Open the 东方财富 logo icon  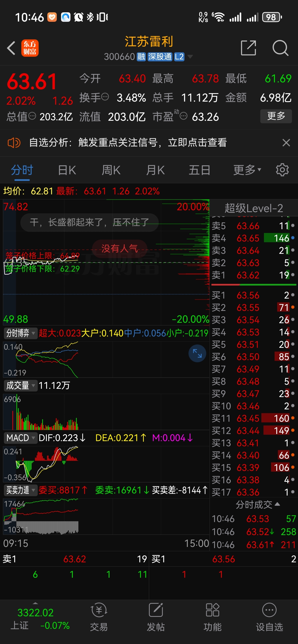(x=30, y=48)
